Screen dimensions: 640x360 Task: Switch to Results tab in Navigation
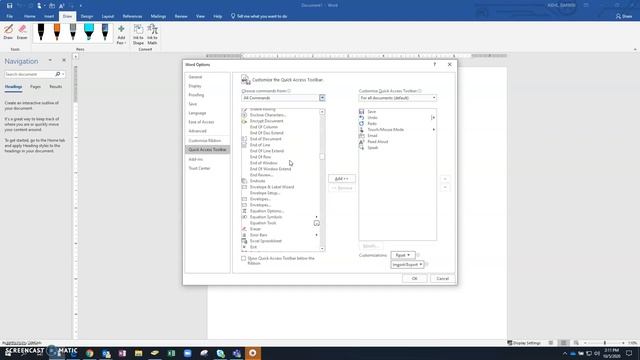[56, 87]
